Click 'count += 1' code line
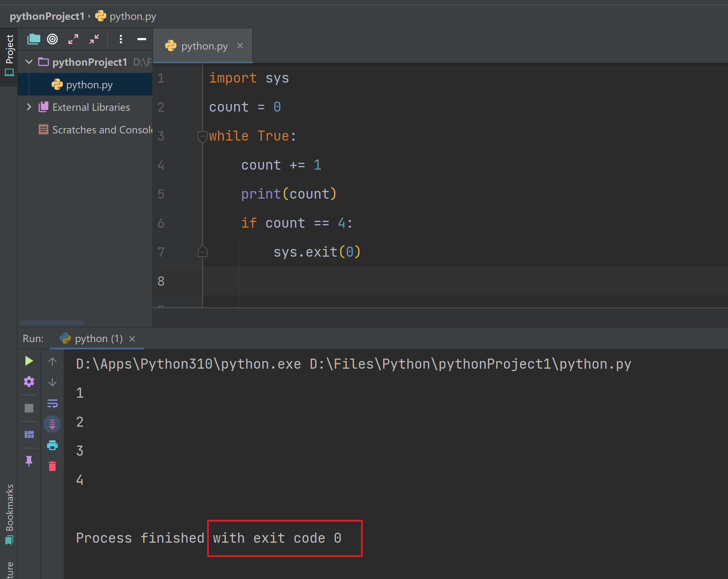Screen dimensions: 728x579 pos(281,165)
